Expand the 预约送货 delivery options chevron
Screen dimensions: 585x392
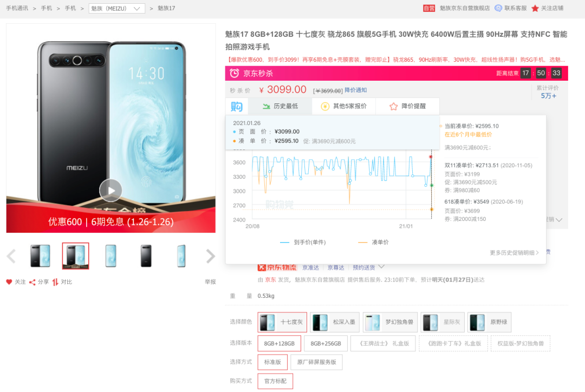pos(381,267)
